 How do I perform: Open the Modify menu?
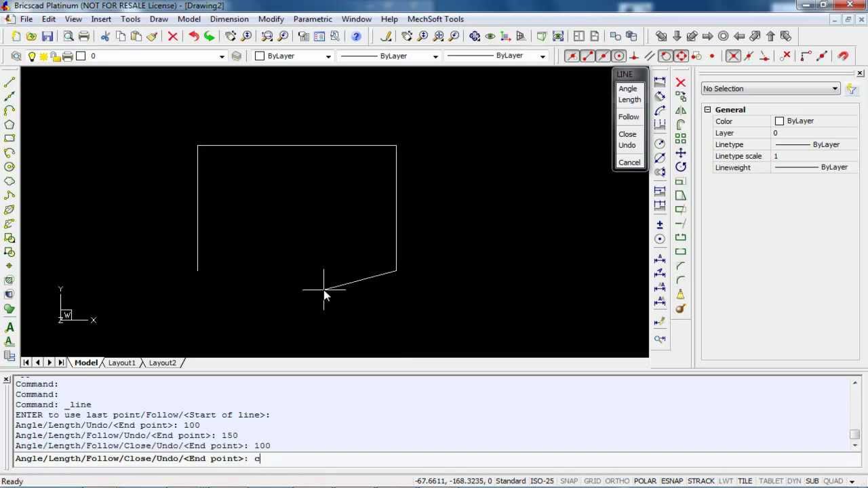[x=271, y=19]
